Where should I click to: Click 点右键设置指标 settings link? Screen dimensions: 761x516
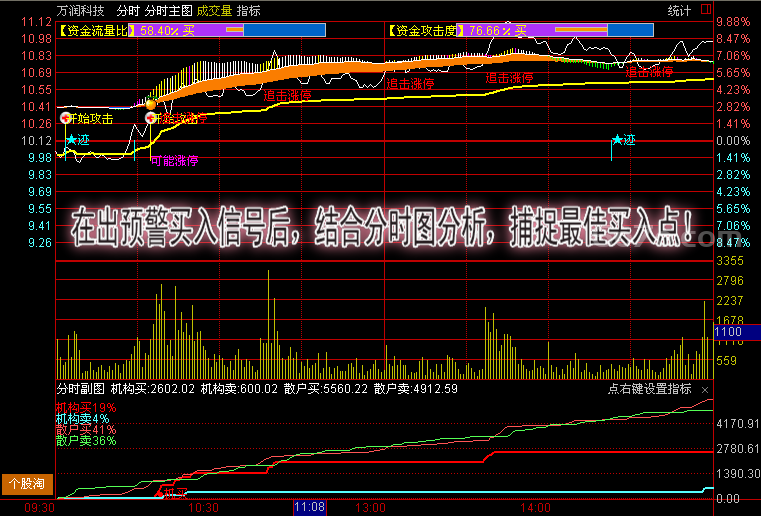click(x=649, y=389)
